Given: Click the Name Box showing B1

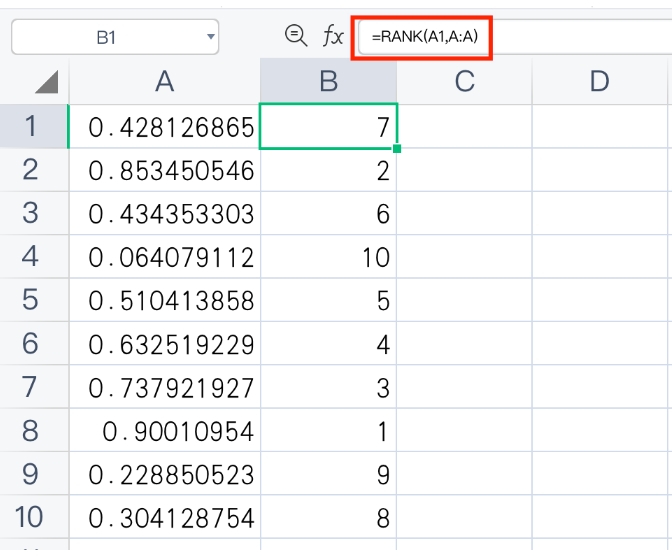Looking at the screenshot, I should tap(115, 37).
